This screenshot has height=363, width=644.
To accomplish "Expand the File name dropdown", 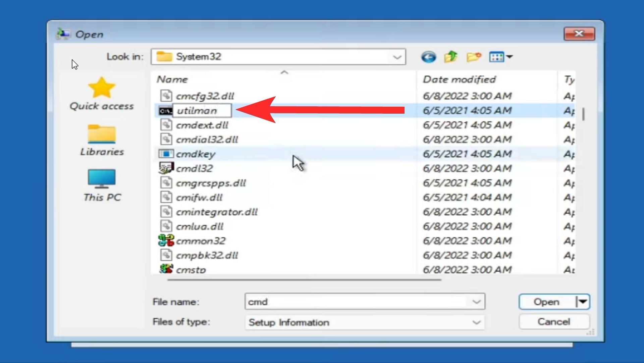I will coord(476,302).
